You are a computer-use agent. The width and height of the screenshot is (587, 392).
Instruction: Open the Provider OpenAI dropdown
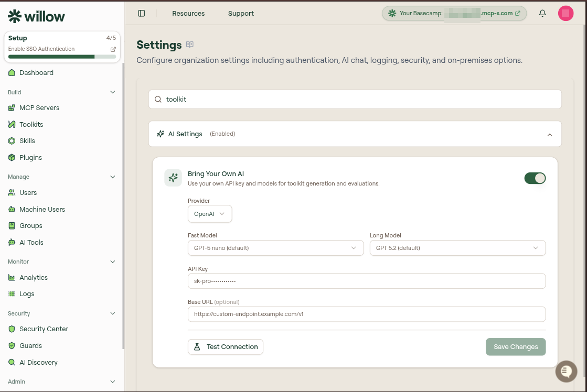(x=210, y=214)
